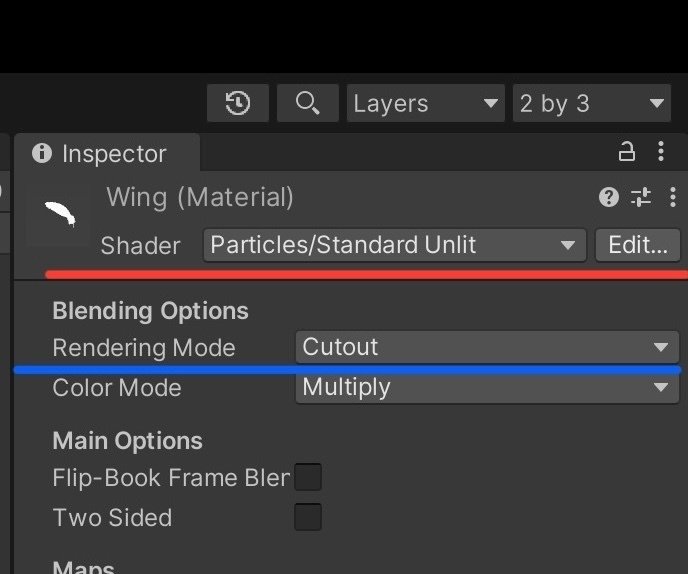The image size is (688, 574).
Task: Open the Inspector tab's three-dot menu
Action: (x=661, y=152)
